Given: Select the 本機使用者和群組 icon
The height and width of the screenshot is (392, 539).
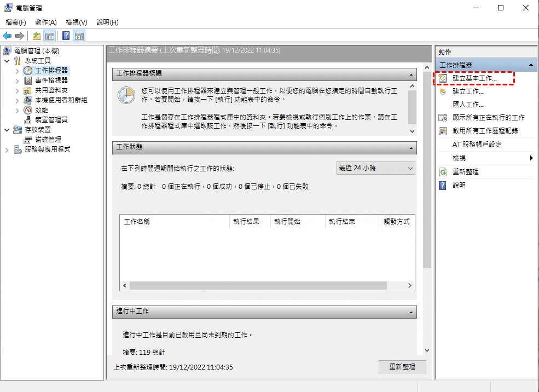Looking at the screenshot, I should pos(28,100).
